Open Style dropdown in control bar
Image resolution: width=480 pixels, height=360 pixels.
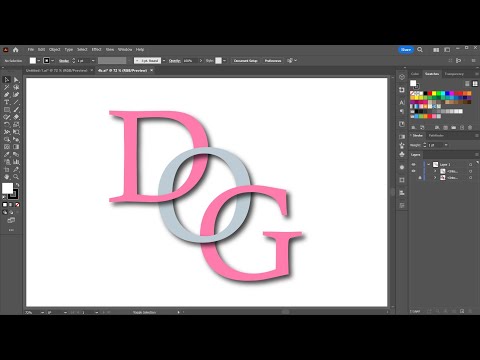pos(224,61)
